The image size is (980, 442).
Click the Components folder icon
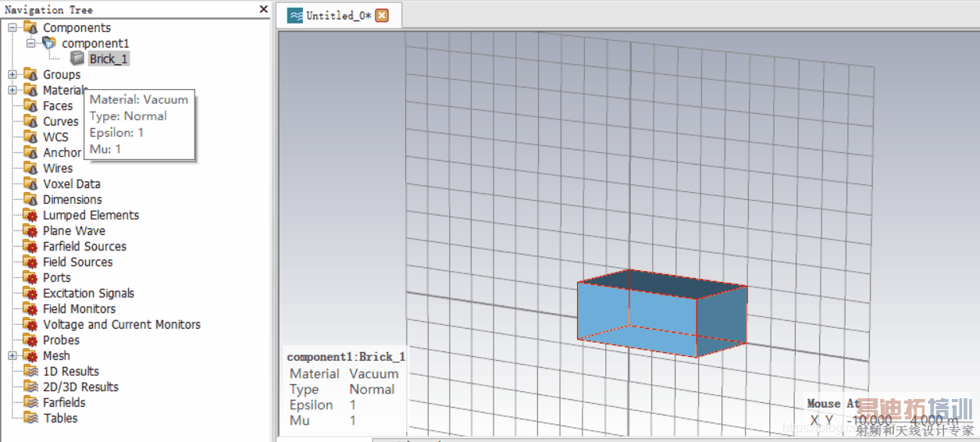click(x=30, y=27)
